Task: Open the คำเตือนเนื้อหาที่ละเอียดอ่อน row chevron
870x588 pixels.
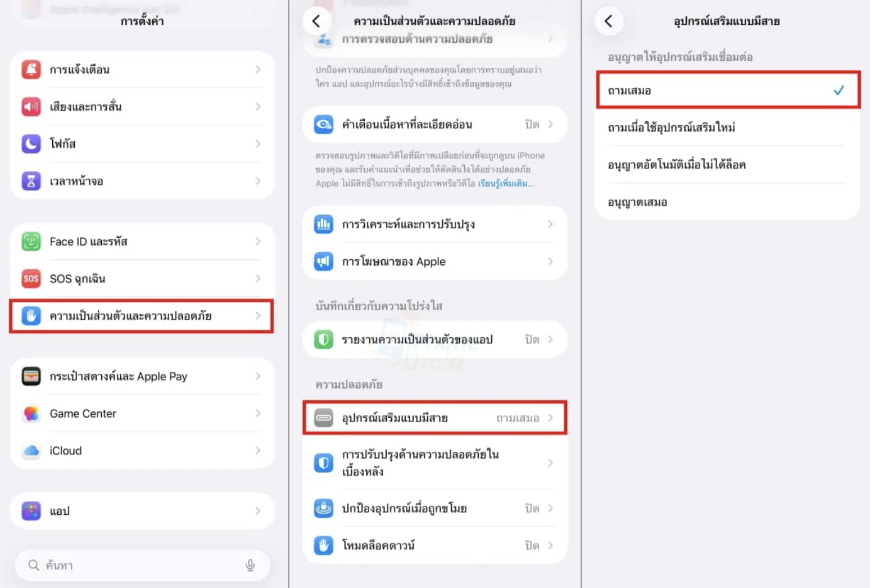Action: (550, 124)
